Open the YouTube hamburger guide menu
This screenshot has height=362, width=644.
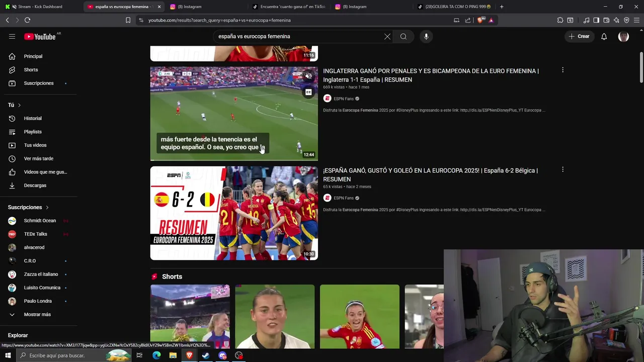(x=12, y=36)
